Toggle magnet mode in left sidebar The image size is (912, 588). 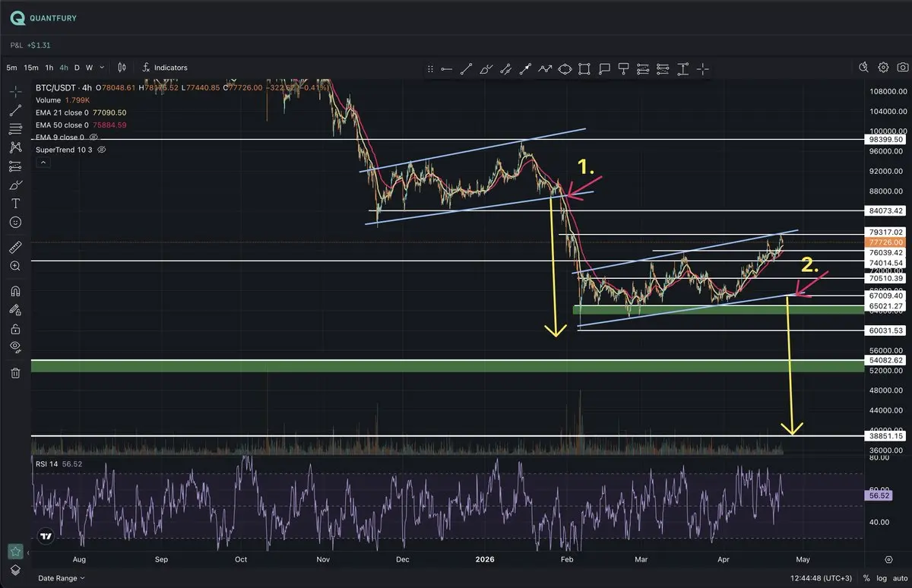15,291
